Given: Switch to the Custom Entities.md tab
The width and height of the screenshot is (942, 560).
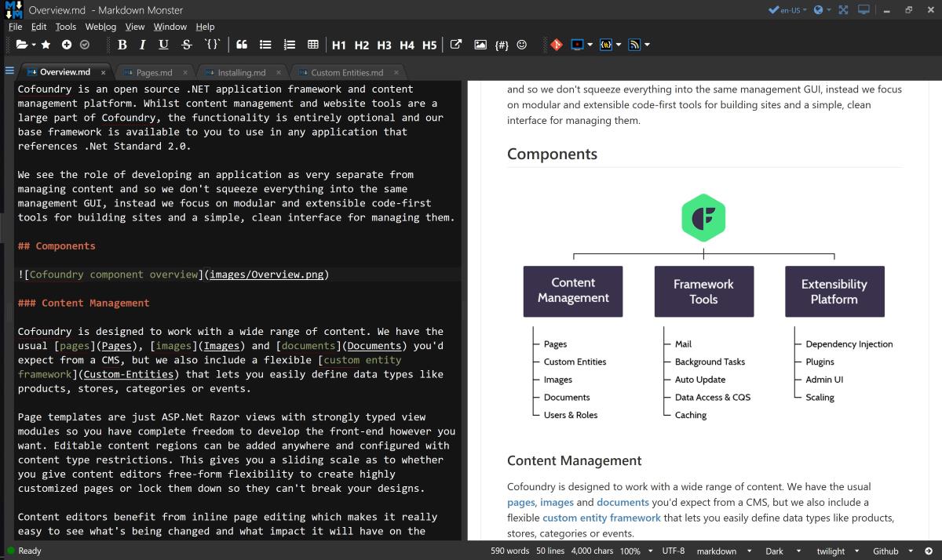Looking at the screenshot, I should [346, 72].
